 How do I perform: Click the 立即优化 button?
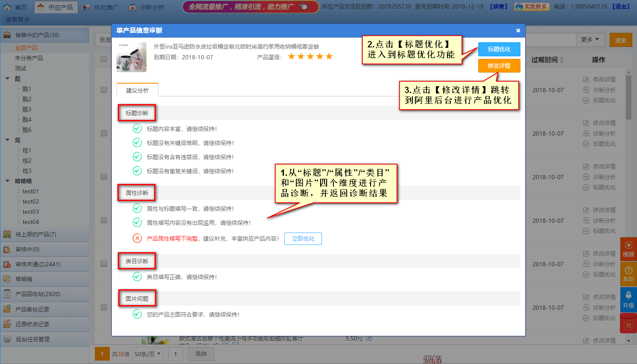tap(303, 239)
